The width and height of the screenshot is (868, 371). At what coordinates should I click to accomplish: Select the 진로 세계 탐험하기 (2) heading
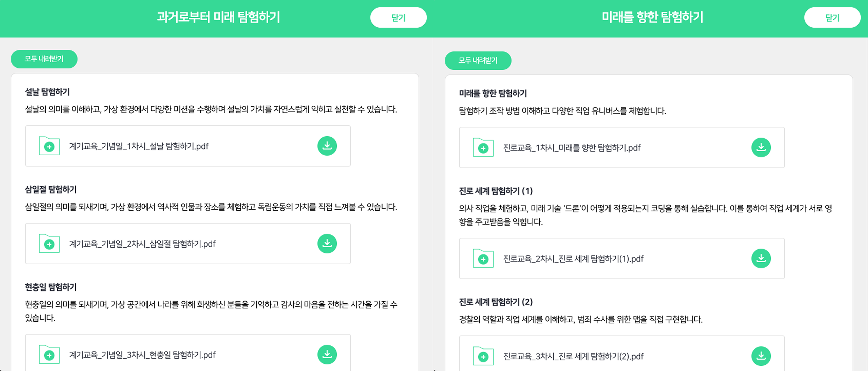pos(496,302)
